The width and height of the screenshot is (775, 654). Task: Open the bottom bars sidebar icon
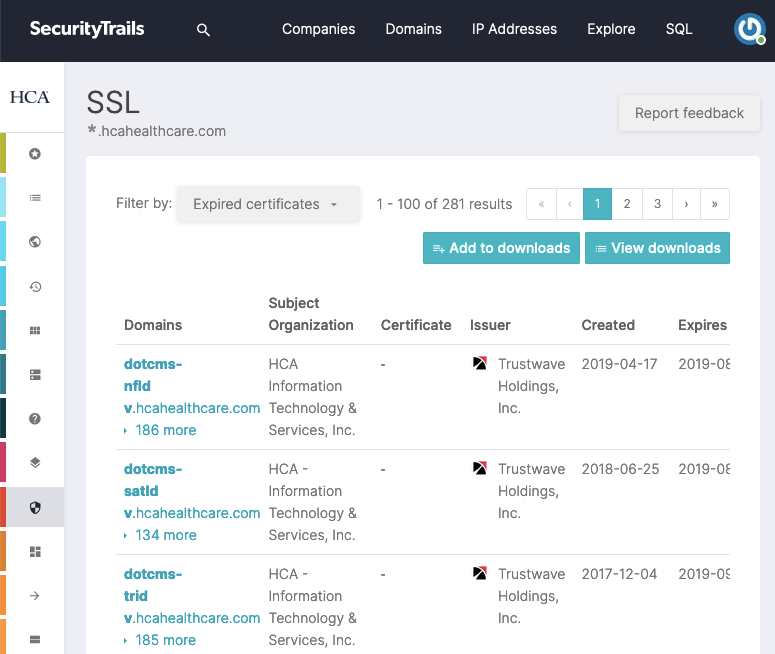(x=35, y=640)
